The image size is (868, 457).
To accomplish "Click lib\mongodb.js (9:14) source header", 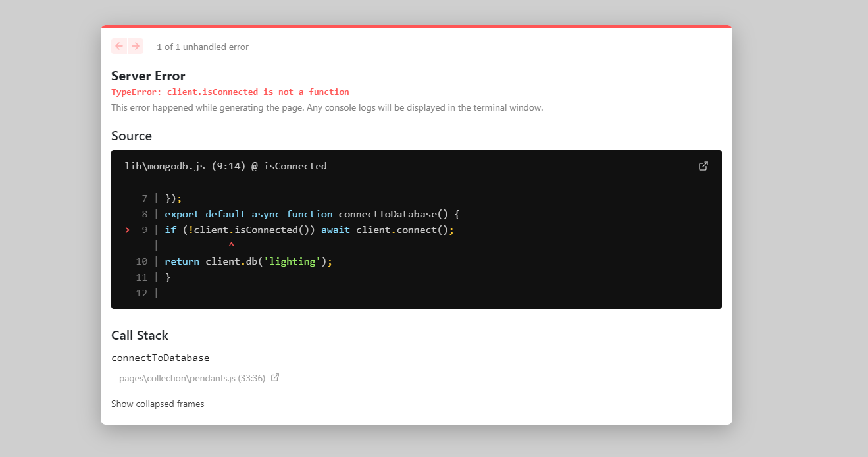I will (x=225, y=166).
